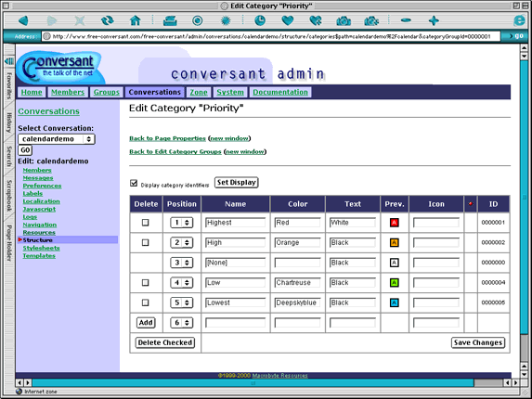Go to the Home page icon
This screenshot has width=532, height=399.
136,21
